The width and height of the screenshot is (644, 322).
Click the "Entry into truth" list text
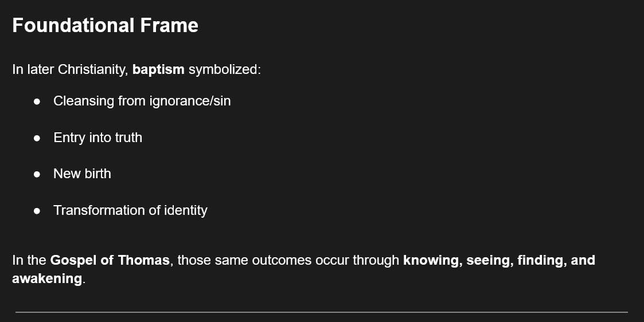(x=97, y=138)
